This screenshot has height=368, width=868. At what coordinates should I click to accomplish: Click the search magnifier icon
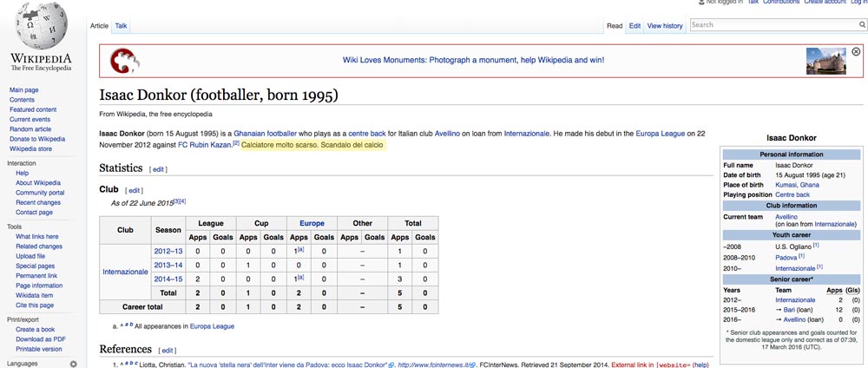[862, 25]
